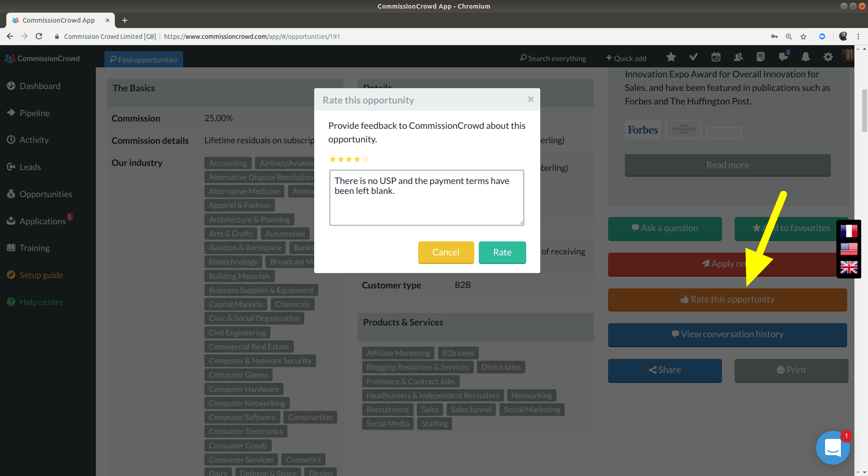
Task: Open messages chat bubble icon
Action: coord(783,57)
